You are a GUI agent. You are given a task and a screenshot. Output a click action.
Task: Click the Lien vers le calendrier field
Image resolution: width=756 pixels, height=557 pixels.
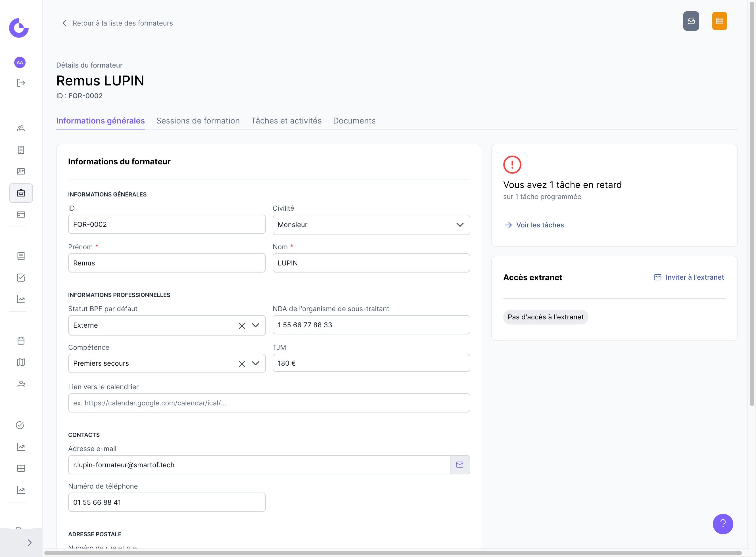pyautogui.click(x=269, y=403)
